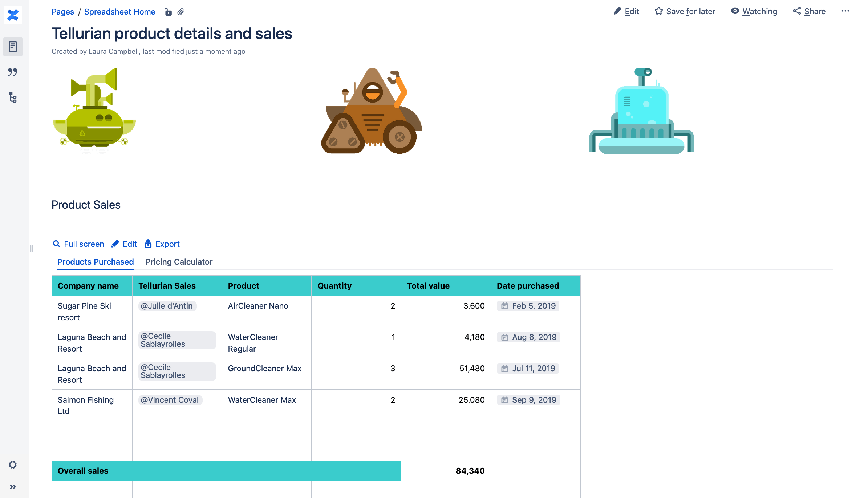The width and height of the screenshot is (868, 498).
Task: Expand the sidebar with the double-arrow chevron
Action: 13,486
